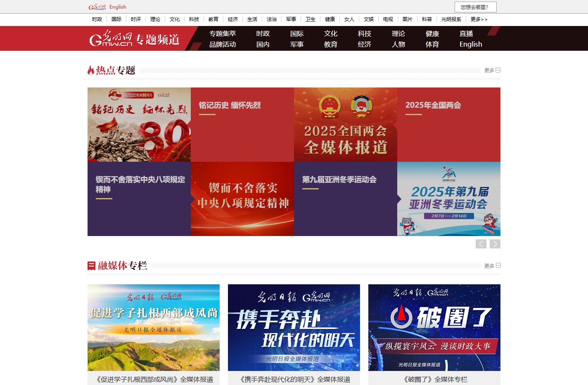Viewport: 588px width, 385px height.
Task: Open 专题集萃 in the red banner
Action: (x=223, y=33)
